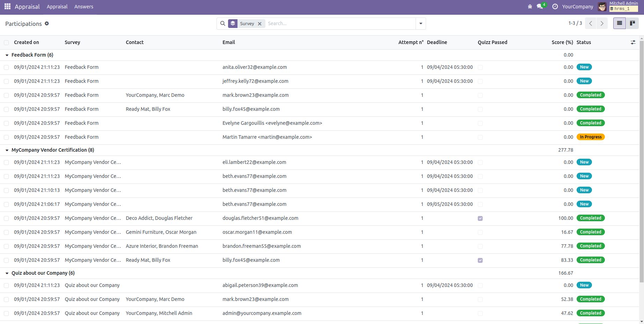The image size is (644, 324).
Task: Tick checkbox for anita.oliver32 row
Action: (x=6, y=67)
